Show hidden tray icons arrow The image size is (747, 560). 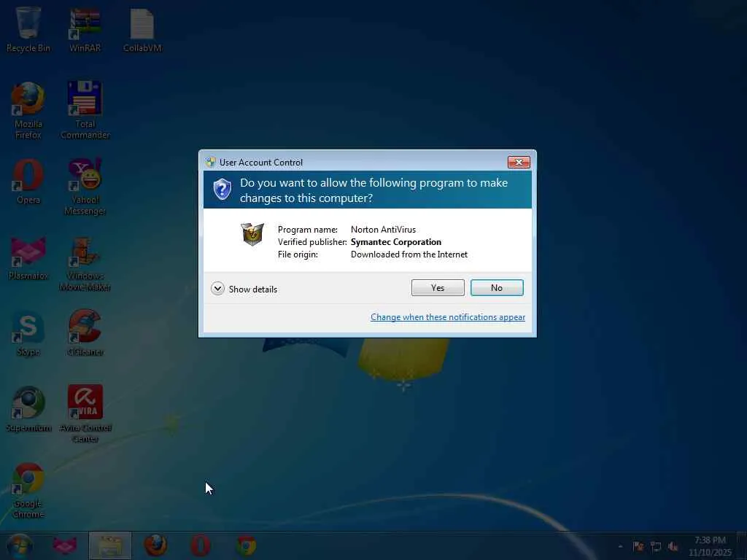click(x=620, y=546)
